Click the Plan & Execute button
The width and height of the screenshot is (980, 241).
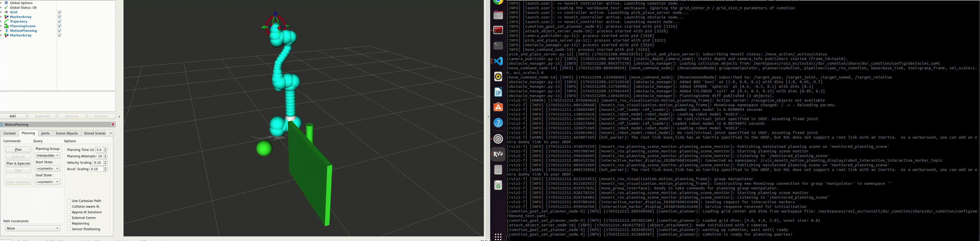(x=18, y=163)
